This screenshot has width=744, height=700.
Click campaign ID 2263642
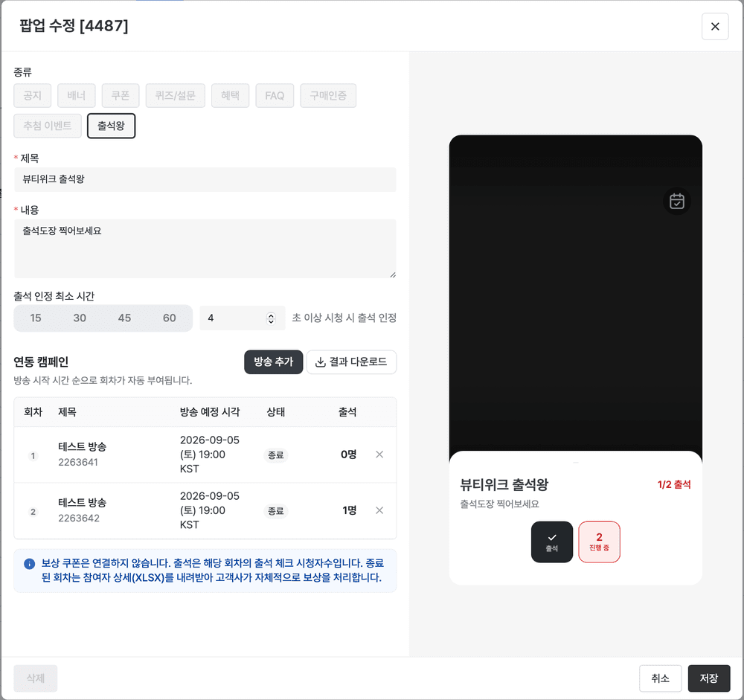tap(79, 518)
